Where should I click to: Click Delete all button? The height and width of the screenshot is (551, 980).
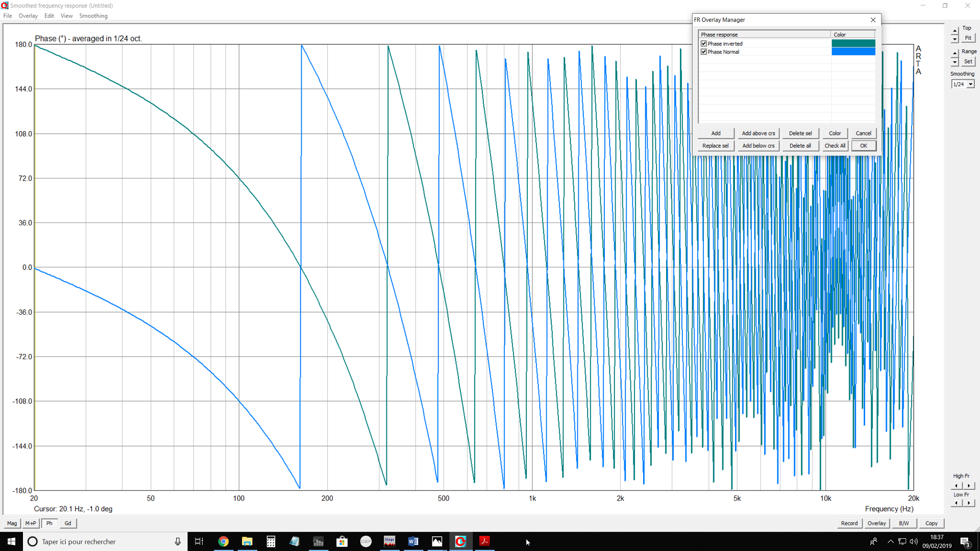point(800,146)
